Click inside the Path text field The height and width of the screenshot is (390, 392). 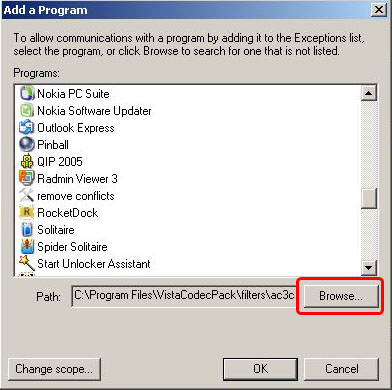tap(184, 296)
